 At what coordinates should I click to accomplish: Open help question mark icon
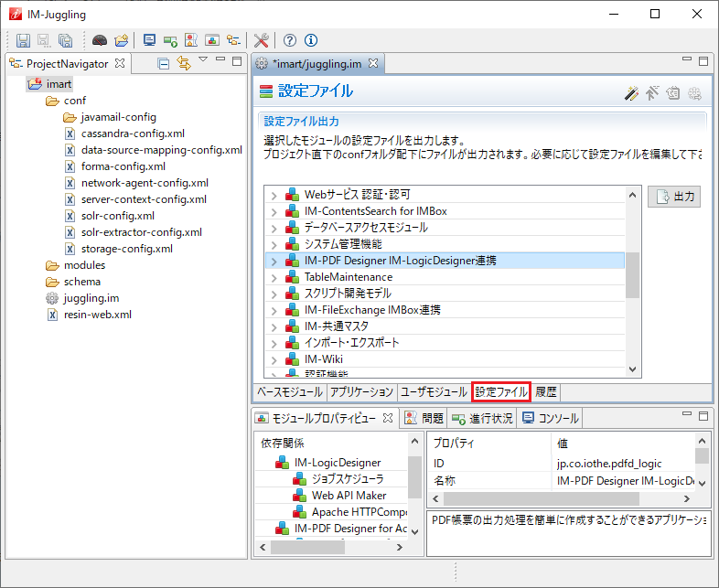[x=290, y=40]
